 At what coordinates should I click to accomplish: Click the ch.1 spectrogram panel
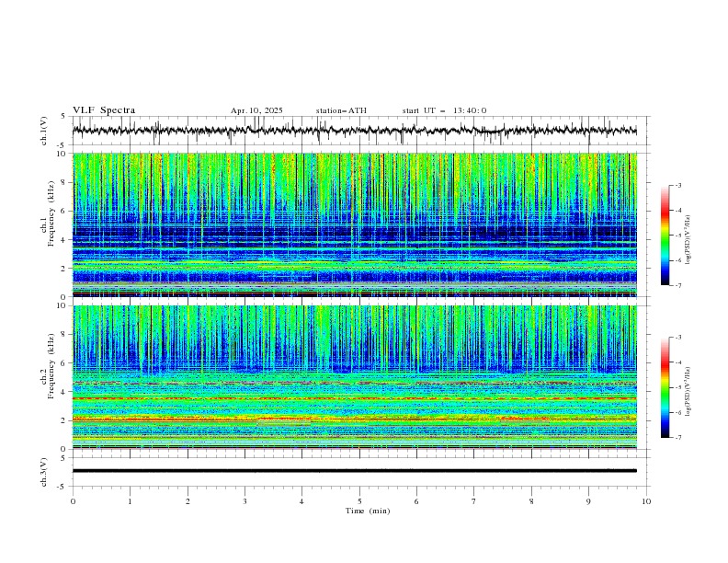(x=355, y=224)
